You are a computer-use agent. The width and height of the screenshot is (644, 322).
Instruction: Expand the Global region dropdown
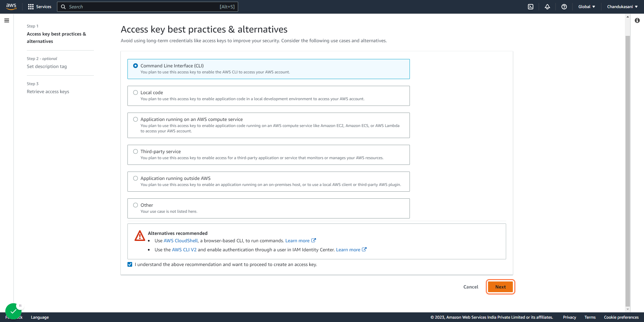pyautogui.click(x=587, y=7)
